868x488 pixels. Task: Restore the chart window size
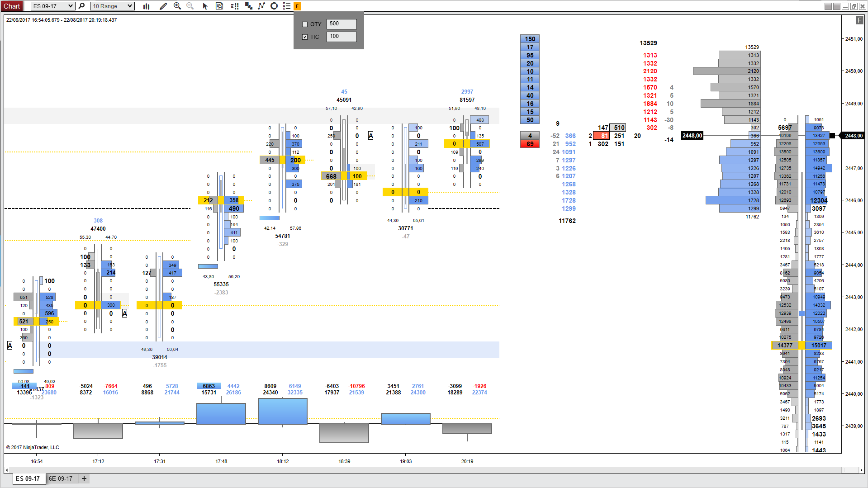coord(854,6)
